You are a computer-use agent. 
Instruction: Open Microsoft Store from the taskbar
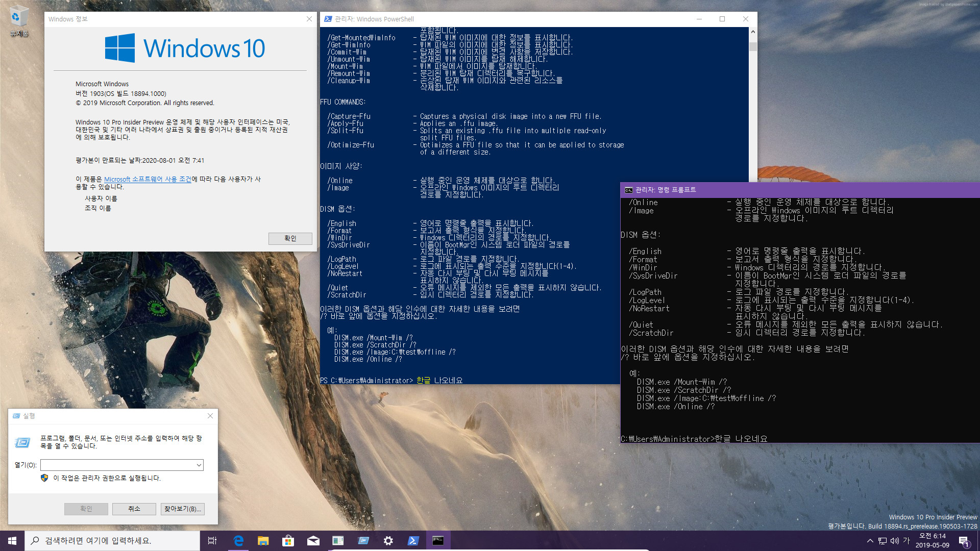[x=288, y=541]
